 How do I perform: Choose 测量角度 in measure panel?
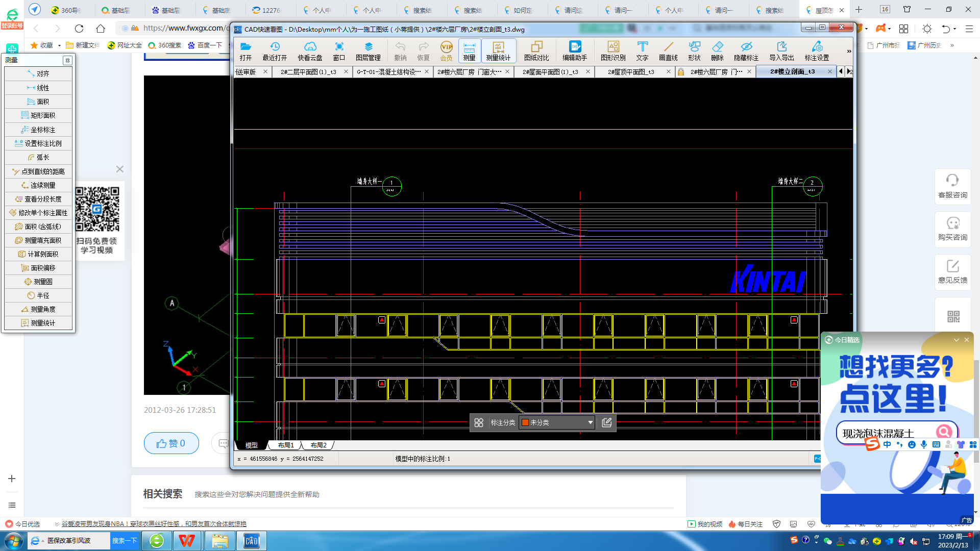(x=38, y=309)
